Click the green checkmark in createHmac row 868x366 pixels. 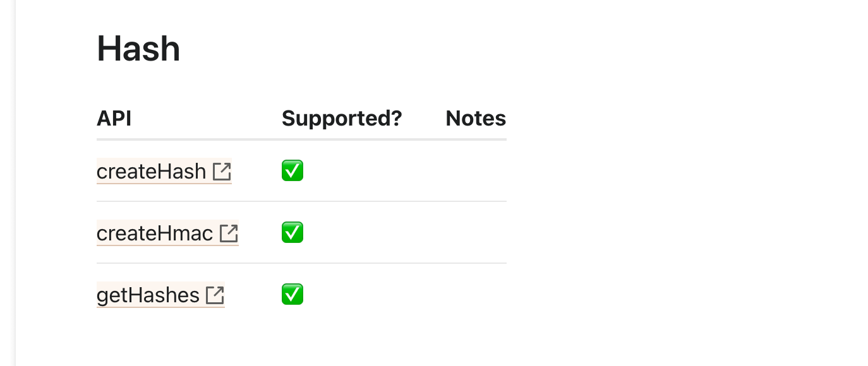click(292, 232)
